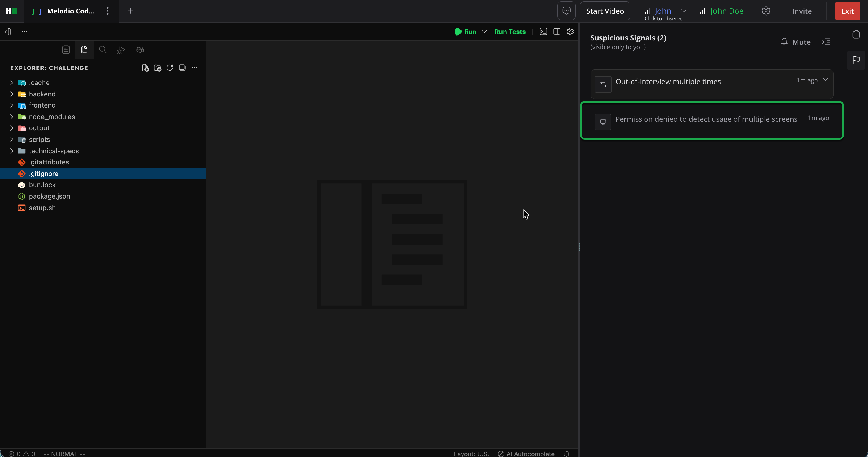The image size is (868, 457).
Task: Click the HackerRank logo icon
Action: pos(11,11)
